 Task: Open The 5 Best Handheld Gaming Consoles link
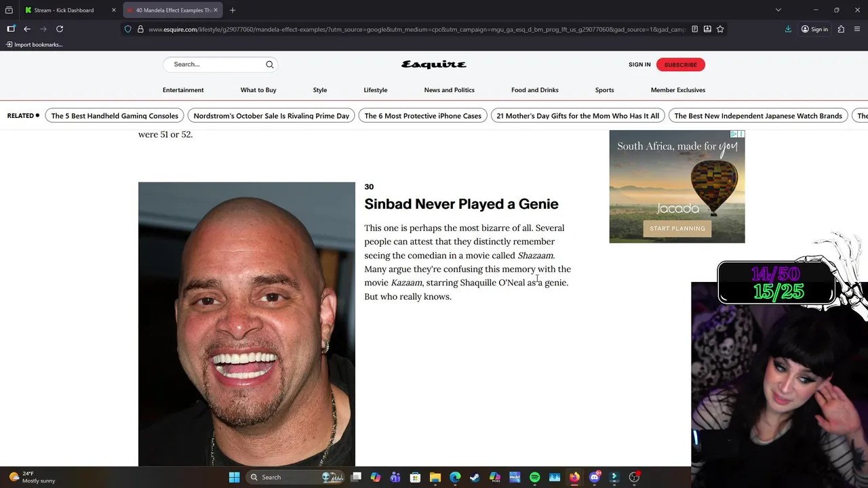(x=115, y=116)
